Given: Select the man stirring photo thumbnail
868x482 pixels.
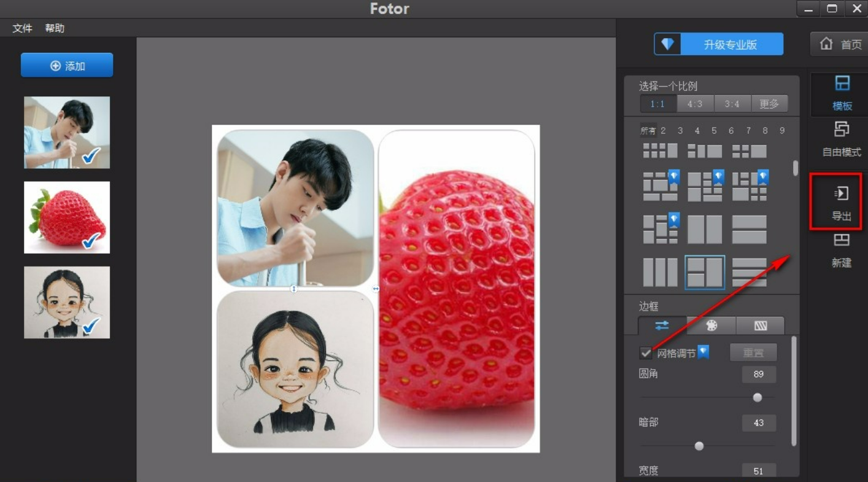Looking at the screenshot, I should pyautogui.click(x=67, y=132).
